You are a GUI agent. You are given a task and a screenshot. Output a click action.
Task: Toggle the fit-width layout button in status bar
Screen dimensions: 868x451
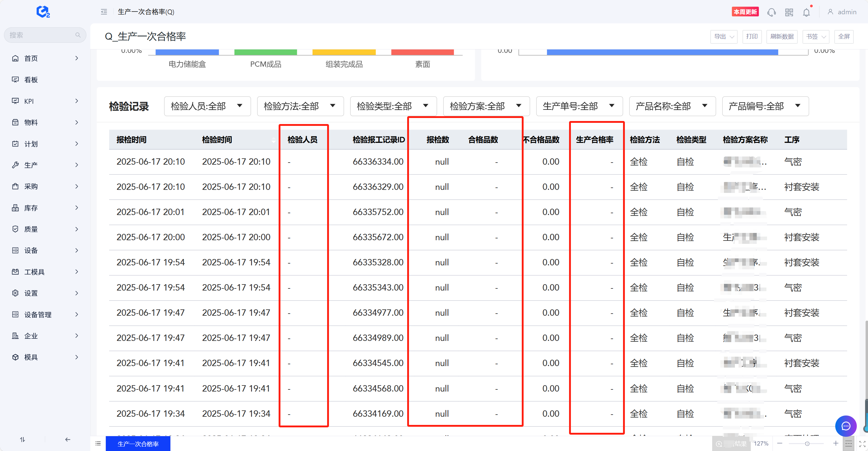[849, 444]
